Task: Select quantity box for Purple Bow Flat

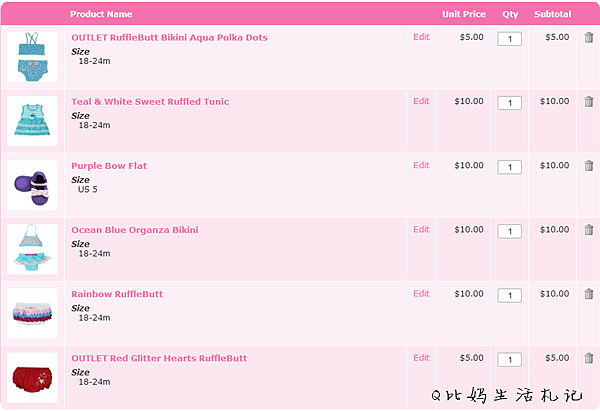Action: [510, 167]
